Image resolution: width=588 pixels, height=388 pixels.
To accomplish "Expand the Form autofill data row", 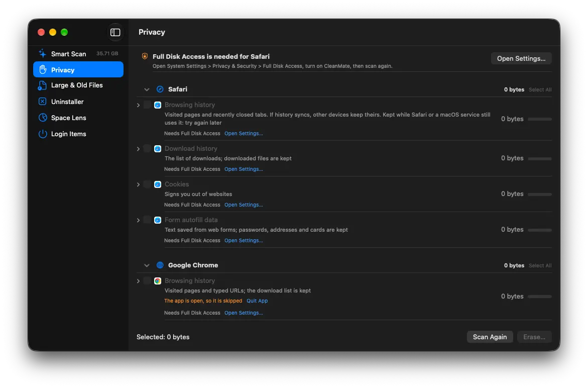I will click(x=139, y=220).
